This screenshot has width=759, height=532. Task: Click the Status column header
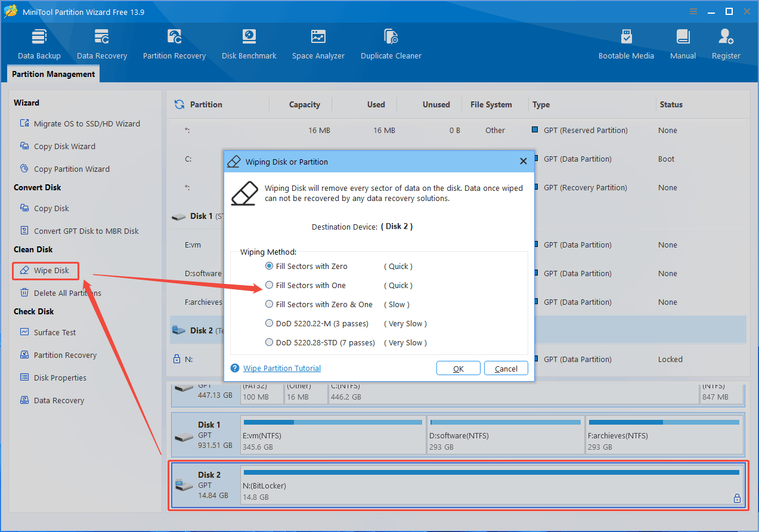point(671,104)
